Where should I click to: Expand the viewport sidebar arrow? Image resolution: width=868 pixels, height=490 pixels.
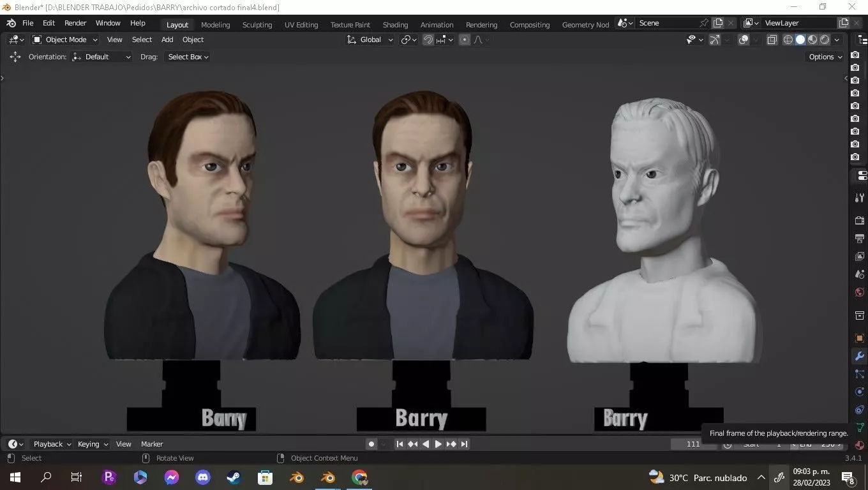[846, 78]
